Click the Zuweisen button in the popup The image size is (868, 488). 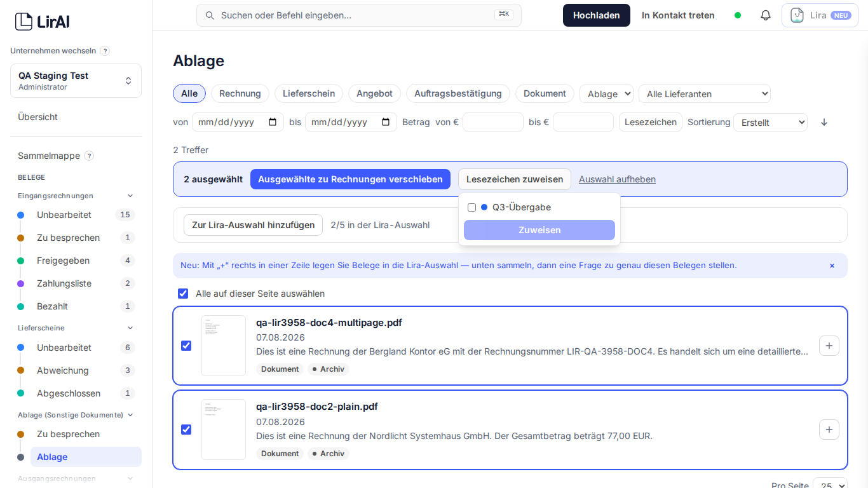(539, 230)
